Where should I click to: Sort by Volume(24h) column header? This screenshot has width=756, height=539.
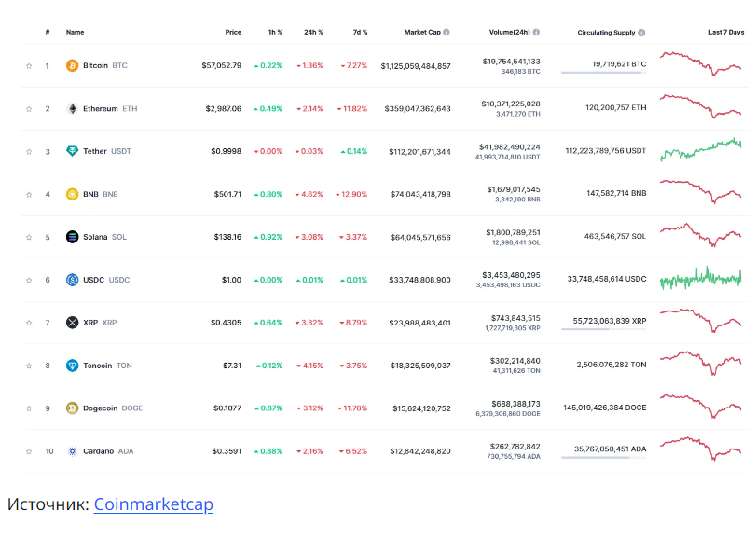(509, 33)
